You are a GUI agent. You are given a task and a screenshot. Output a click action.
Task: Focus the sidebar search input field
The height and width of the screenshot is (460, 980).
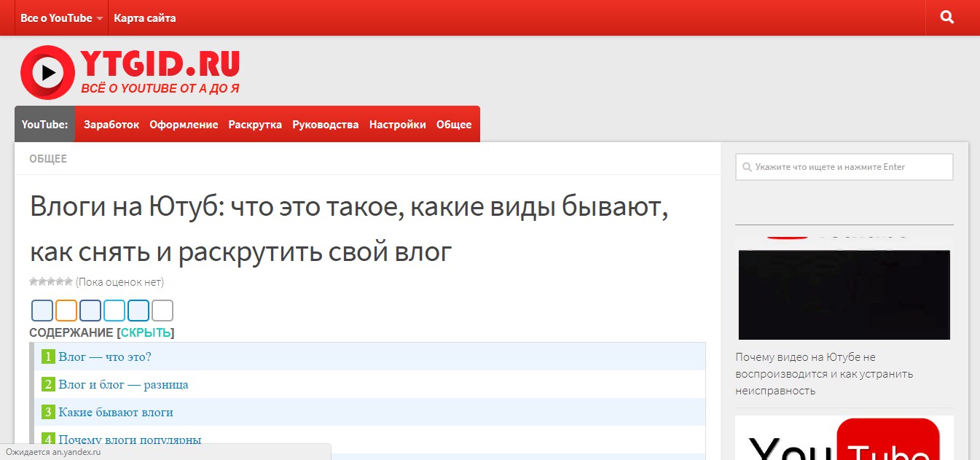click(x=844, y=167)
